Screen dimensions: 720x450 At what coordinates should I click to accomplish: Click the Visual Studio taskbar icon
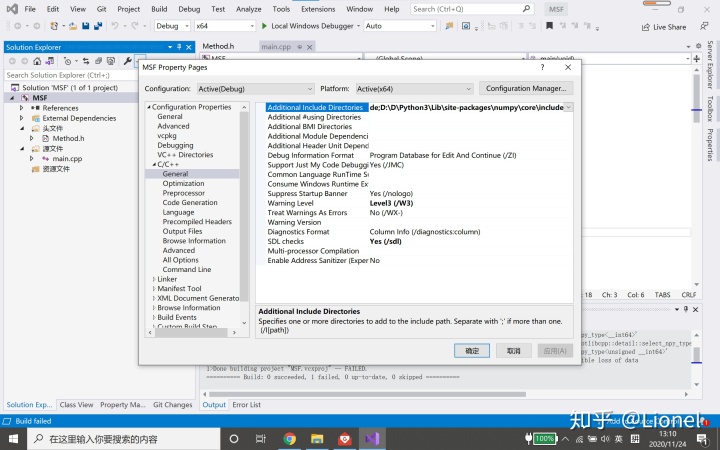[372, 439]
